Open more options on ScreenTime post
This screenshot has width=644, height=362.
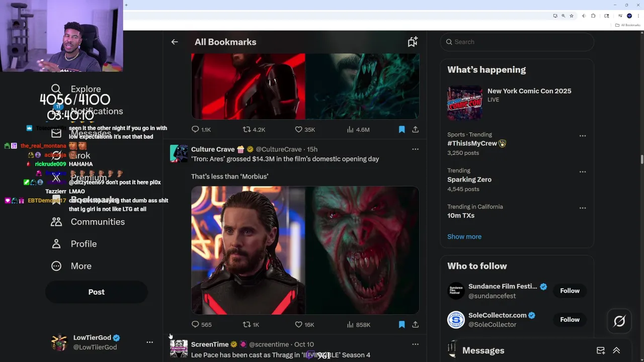415,344
